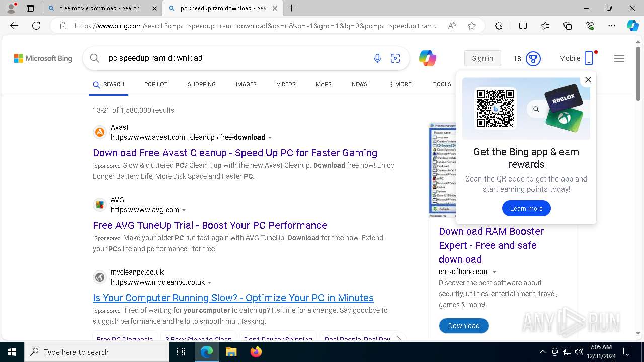Click the blue Download button

(463, 326)
